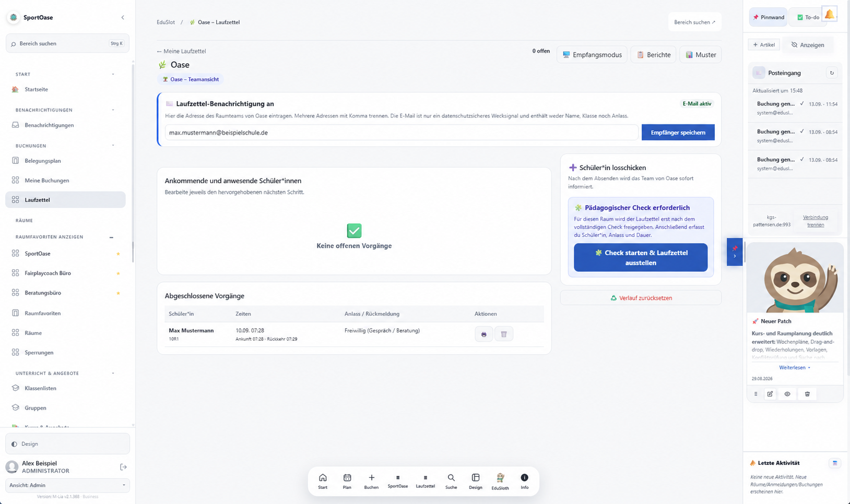Click the recipient email address field
The width and height of the screenshot is (850, 504).
coord(402,133)
